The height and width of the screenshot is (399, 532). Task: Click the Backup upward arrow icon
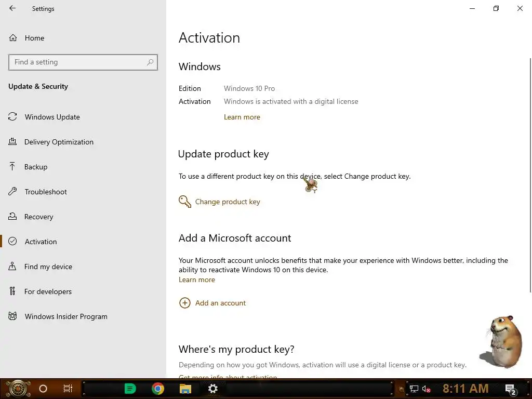click(x=12, y=166)
